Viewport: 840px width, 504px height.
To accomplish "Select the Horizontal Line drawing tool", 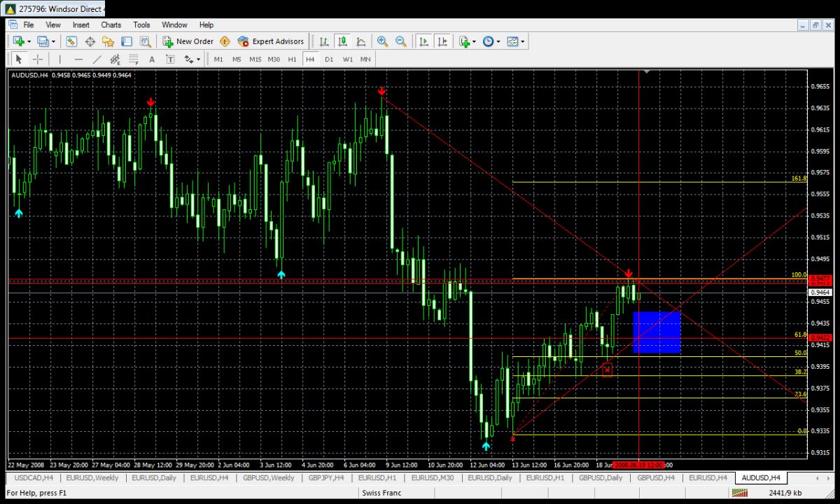I will pos(78,59).
